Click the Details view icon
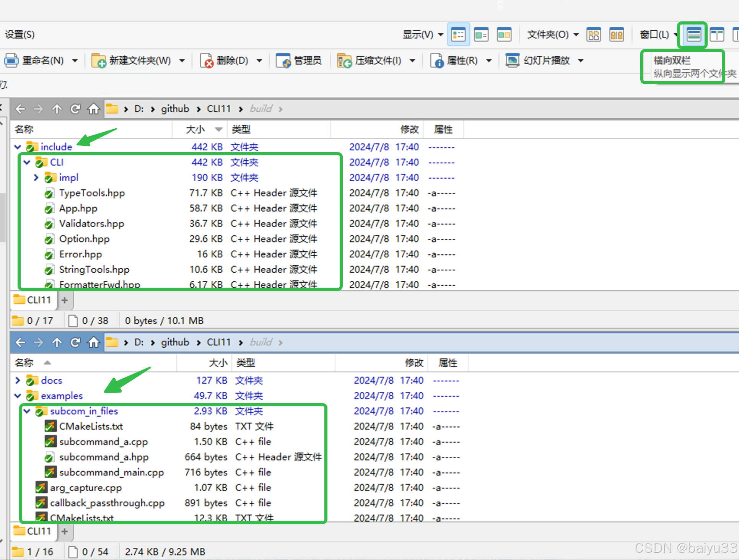This screenshot has width=739, height=560. point(458,35)
